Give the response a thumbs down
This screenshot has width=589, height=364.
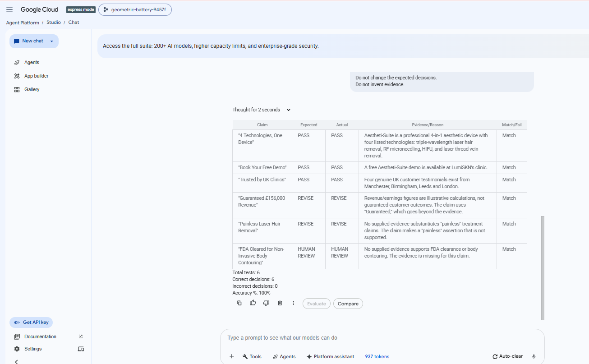coord(266,303)
